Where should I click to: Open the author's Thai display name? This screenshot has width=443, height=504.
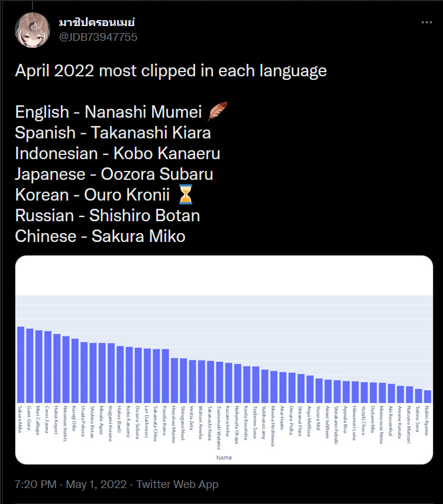(x=97, y=22)
